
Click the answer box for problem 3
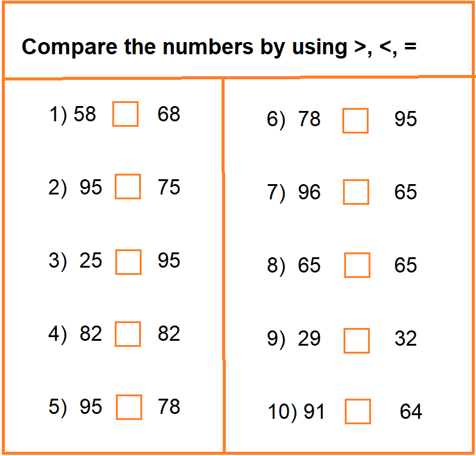[x=128, y=262]
